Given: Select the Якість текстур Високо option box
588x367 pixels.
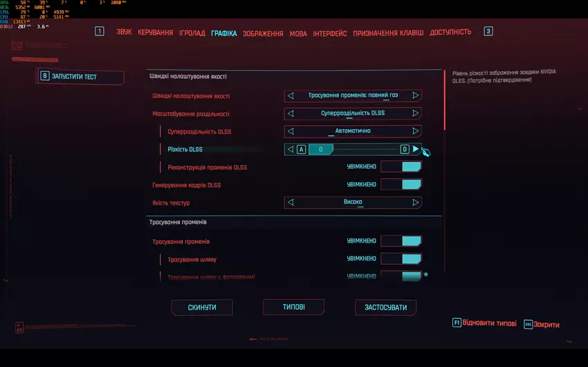Looking at the screenshot, I should click(x=353, y=203).
